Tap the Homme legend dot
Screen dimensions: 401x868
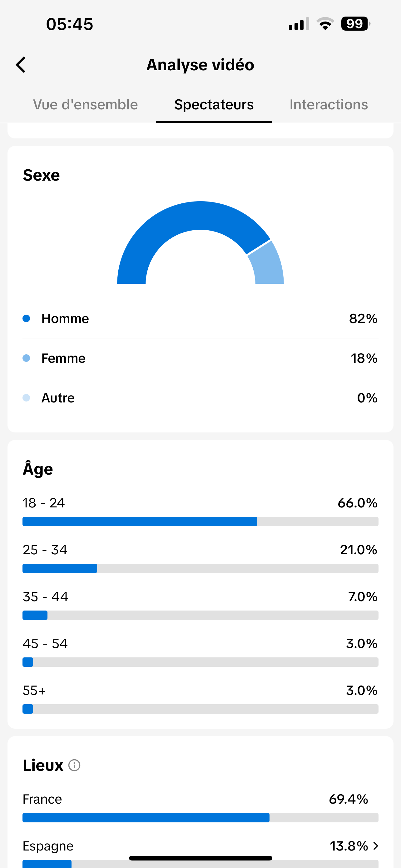[x=26, y=318]
